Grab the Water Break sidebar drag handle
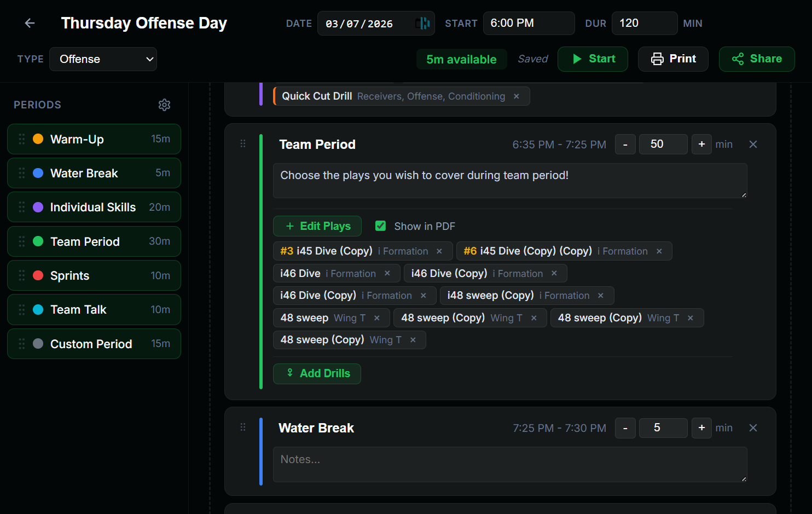Screen dimensions: 812x514 22,173
